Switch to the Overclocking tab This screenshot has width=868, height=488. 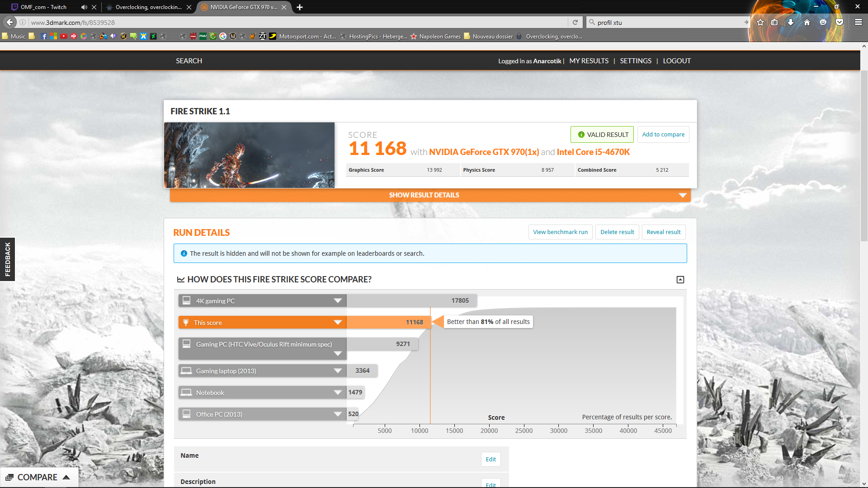coord(148,7)
